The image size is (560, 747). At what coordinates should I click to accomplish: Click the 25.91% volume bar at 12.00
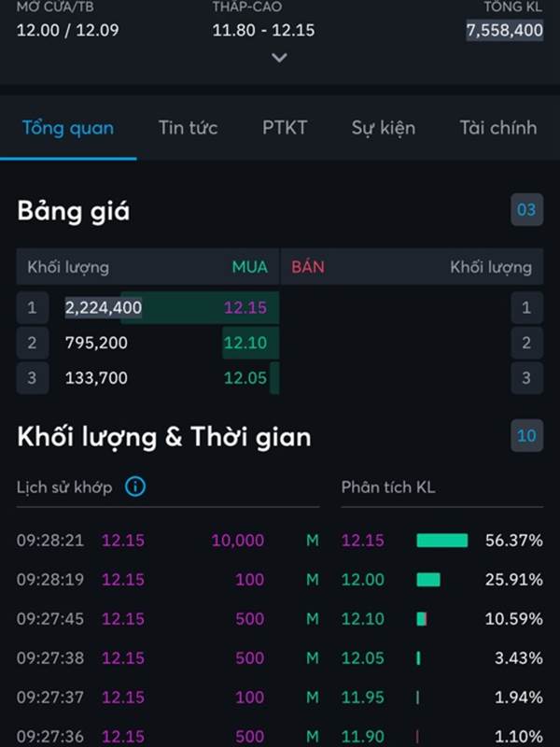coord(428,580)
